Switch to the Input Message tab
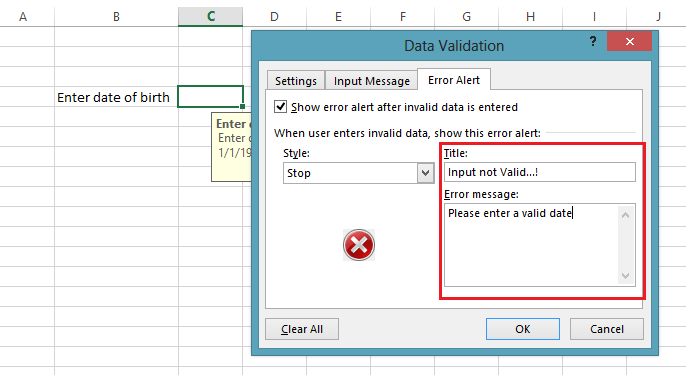Screen dimensions: 686x375 pyautogui.click(x=371, y=81)
